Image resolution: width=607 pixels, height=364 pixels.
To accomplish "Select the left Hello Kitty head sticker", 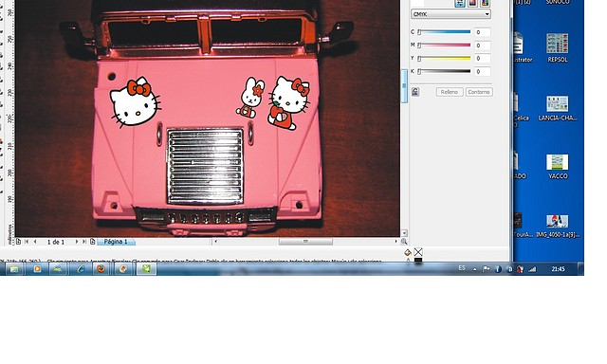I will pyautogui.click(x=135, y=102).
